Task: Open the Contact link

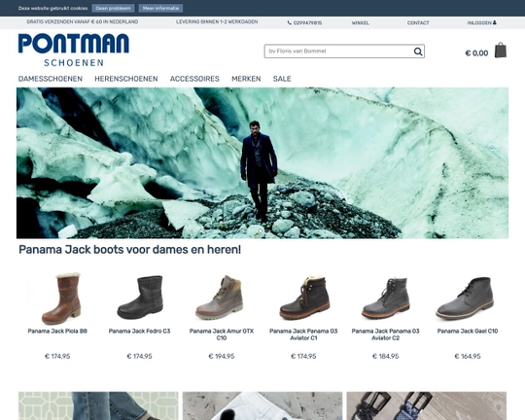Action: 418,22
